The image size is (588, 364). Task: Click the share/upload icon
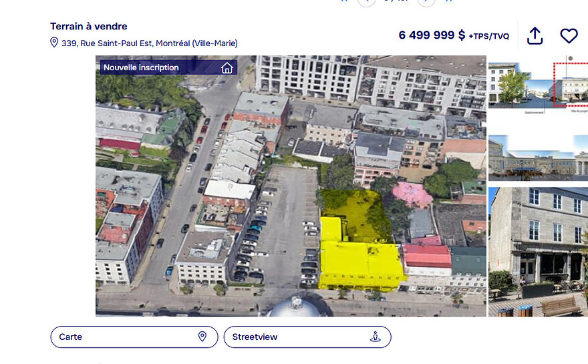click(x=535, y=36)
